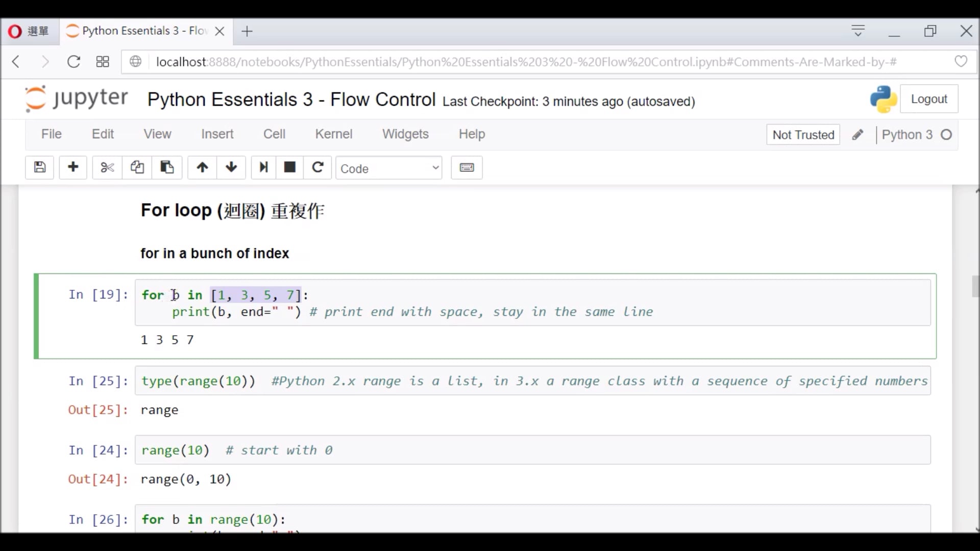Copy selected cells icon
The height and width of the screenshot is (551, 980).
[x=137, y=167]
